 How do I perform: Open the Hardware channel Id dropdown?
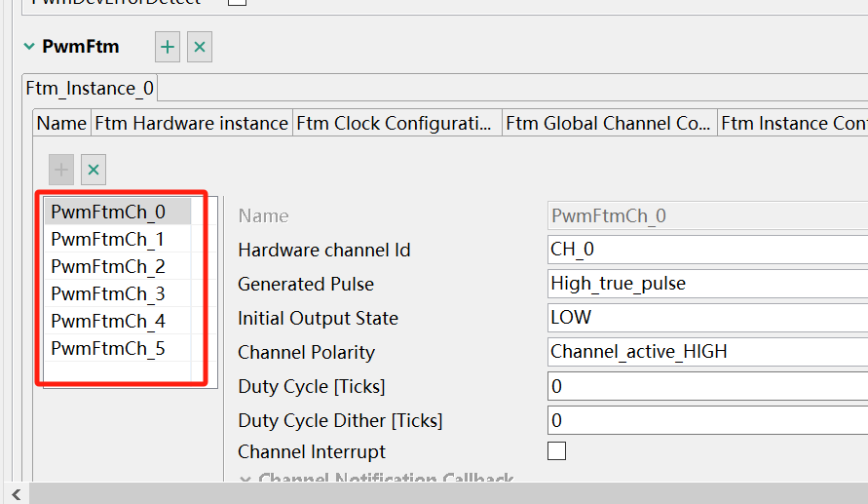(x=707, y=250)
